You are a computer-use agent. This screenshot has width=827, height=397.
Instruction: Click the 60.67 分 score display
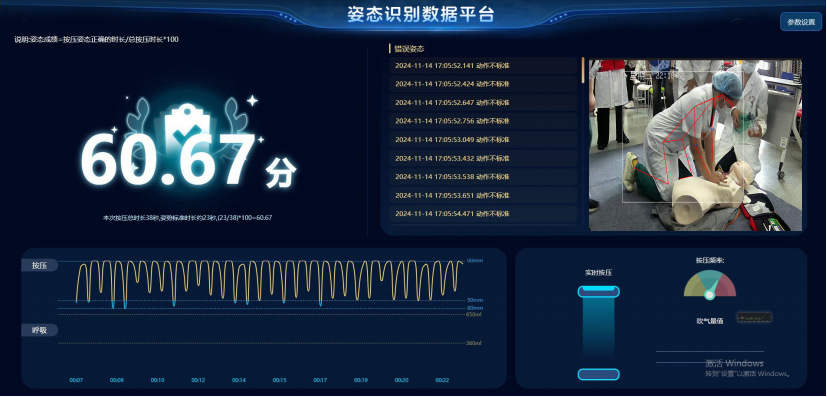(x=189, y=160)
